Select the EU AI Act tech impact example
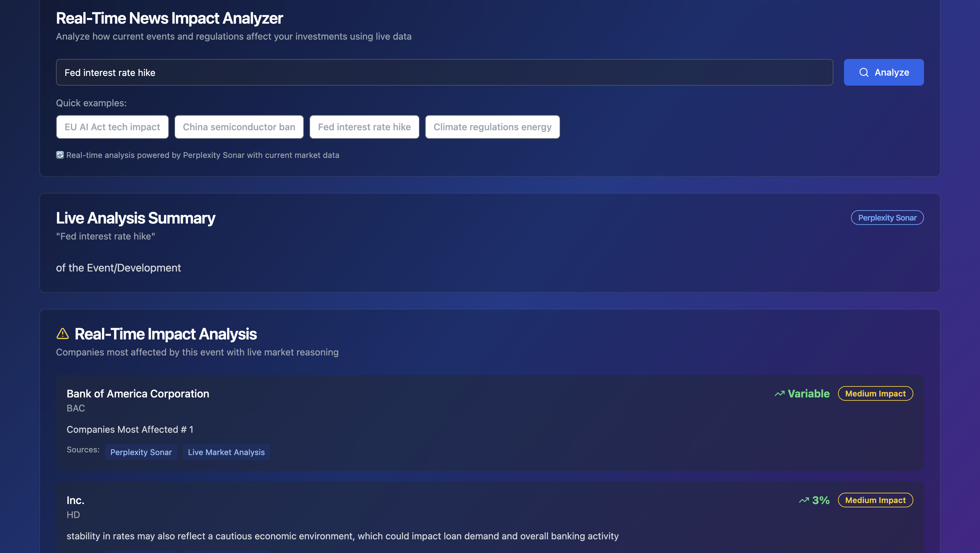The height and width of the screenshot is (553, 980). click(x=112, y=127)
